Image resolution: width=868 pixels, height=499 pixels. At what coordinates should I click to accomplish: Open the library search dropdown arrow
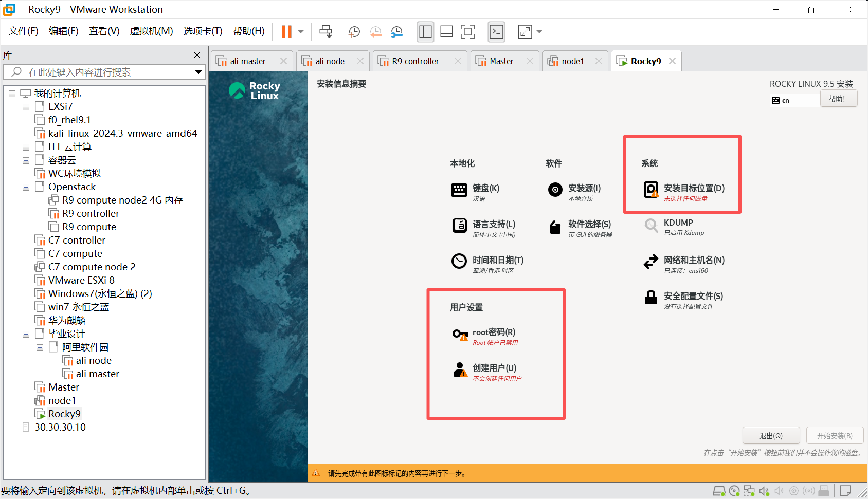198,72
